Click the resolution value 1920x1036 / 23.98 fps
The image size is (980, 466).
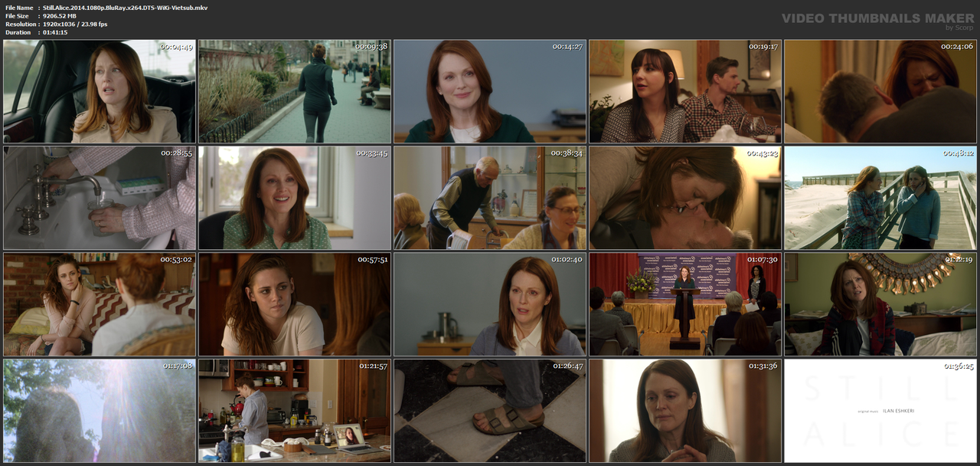[x=75, y=24]
